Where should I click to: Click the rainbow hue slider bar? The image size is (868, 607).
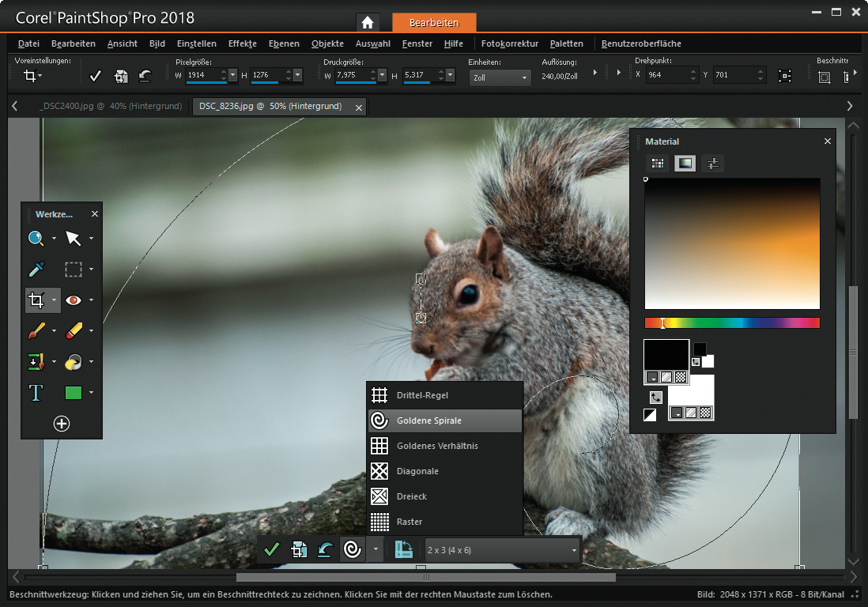click(732, 322)
